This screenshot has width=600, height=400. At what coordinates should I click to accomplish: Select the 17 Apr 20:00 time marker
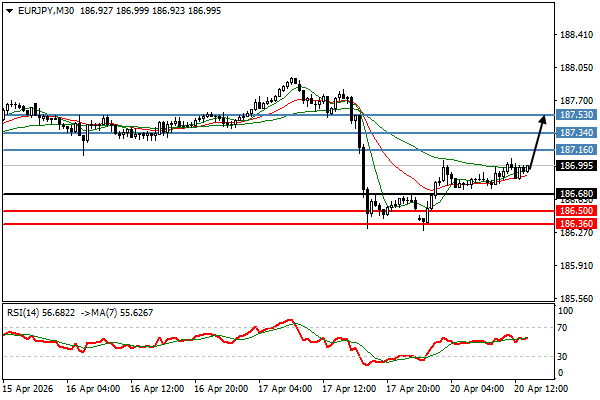[413, 388]
